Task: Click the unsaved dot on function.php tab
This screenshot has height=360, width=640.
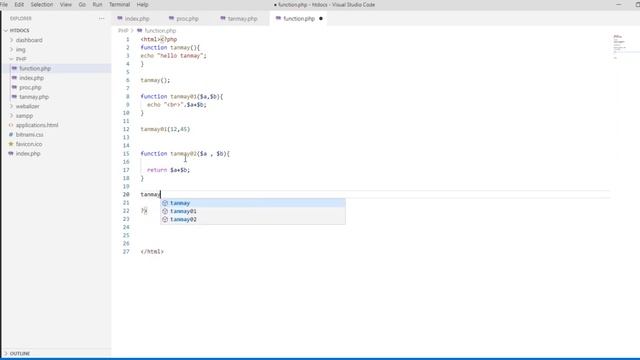Action: point(321,19)
